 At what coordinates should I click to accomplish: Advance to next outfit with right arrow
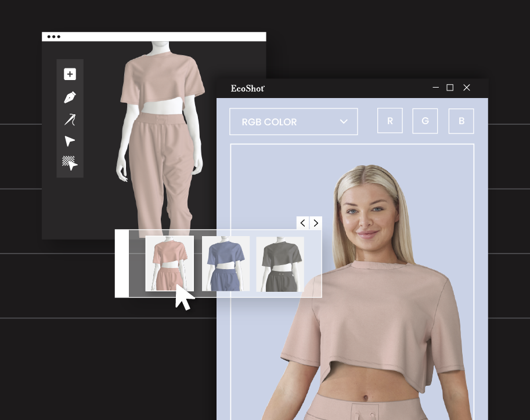click(316, 223)
